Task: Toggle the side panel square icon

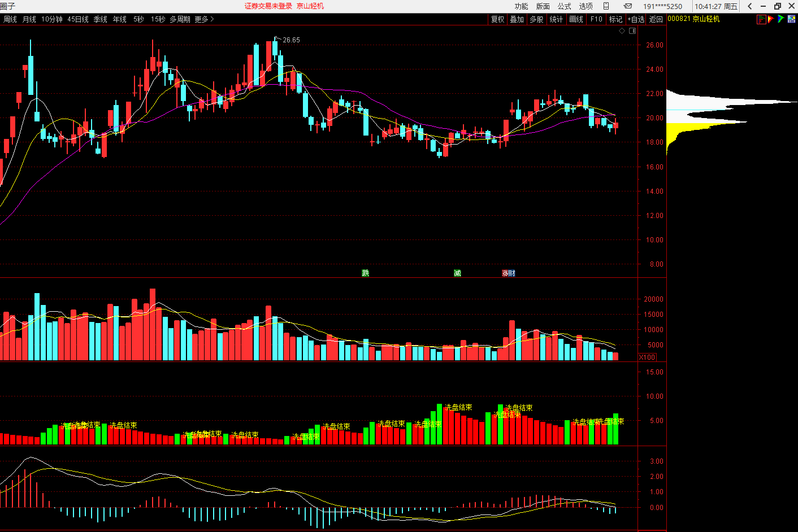Action: tap(632, 31)
